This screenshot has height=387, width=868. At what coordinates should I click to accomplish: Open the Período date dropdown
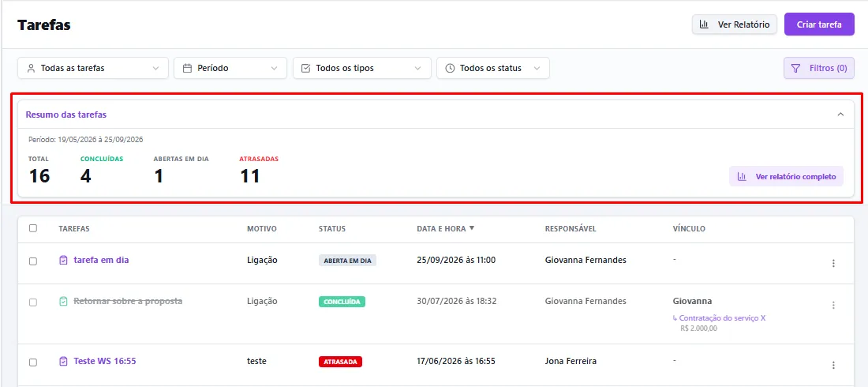[x=230, y=68]
